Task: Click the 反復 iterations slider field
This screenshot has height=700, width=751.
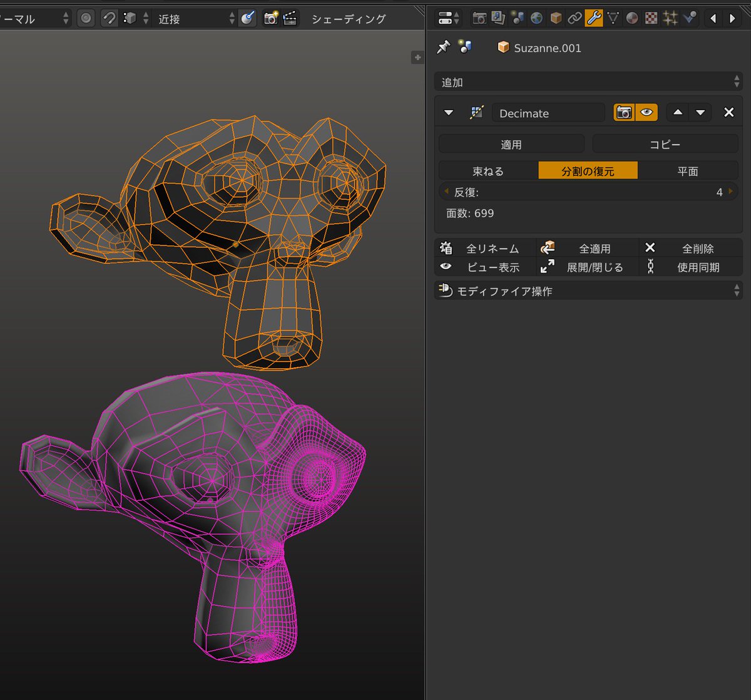Action: [588, 192]
